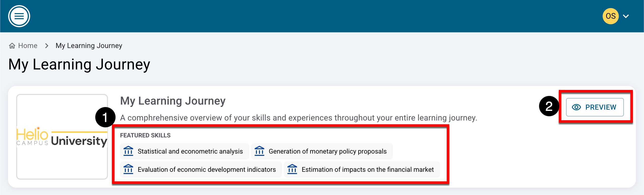Viewport: 644px width, 195px height.
Task: Click the OS user avatar
Action: tap(610, 16)
